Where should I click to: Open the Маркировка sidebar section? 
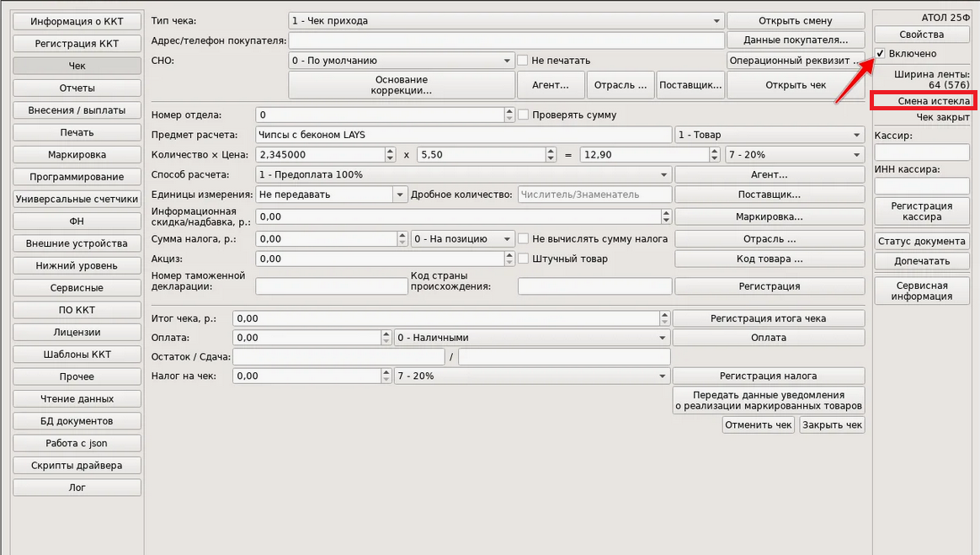[77, 155]
